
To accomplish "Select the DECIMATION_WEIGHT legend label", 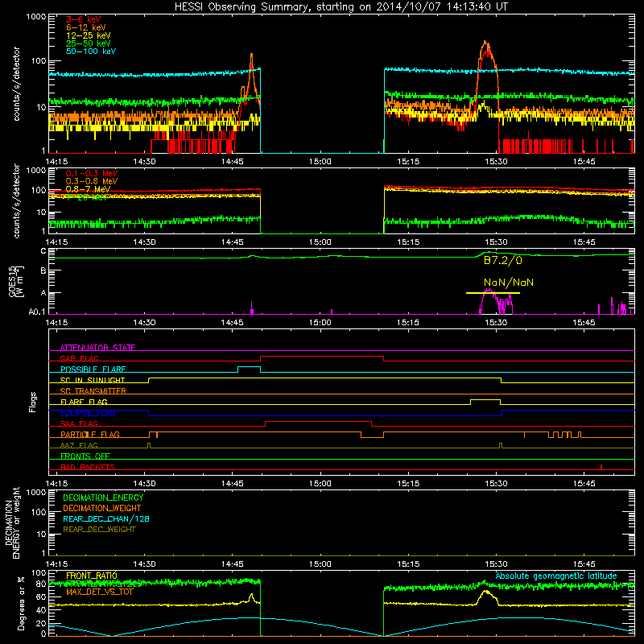I will click(102, 508).
